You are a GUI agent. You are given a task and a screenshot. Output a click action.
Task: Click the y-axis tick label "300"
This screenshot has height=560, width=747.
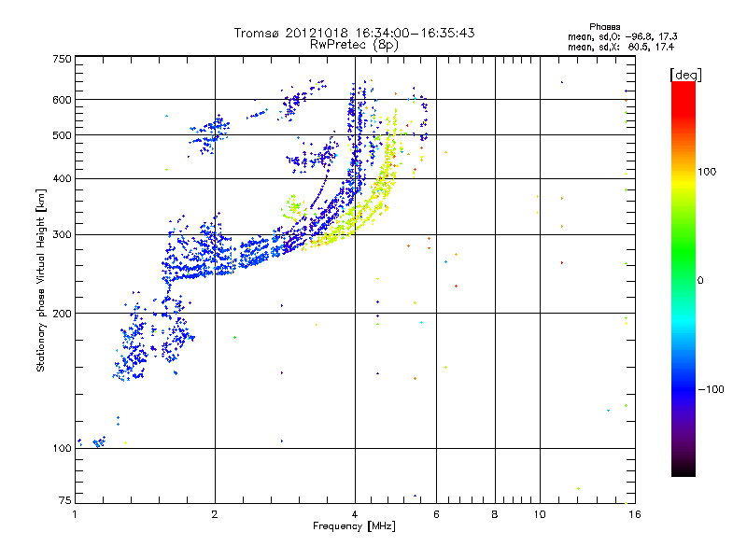(62, 235)
